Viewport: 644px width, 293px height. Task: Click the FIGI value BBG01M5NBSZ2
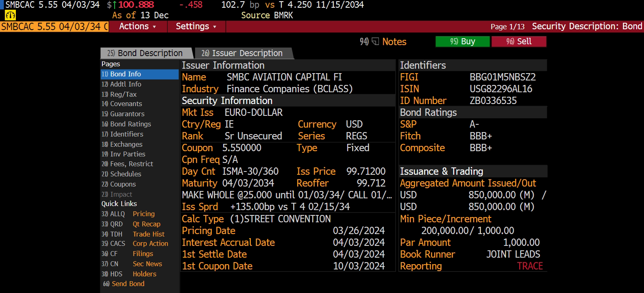503,77
